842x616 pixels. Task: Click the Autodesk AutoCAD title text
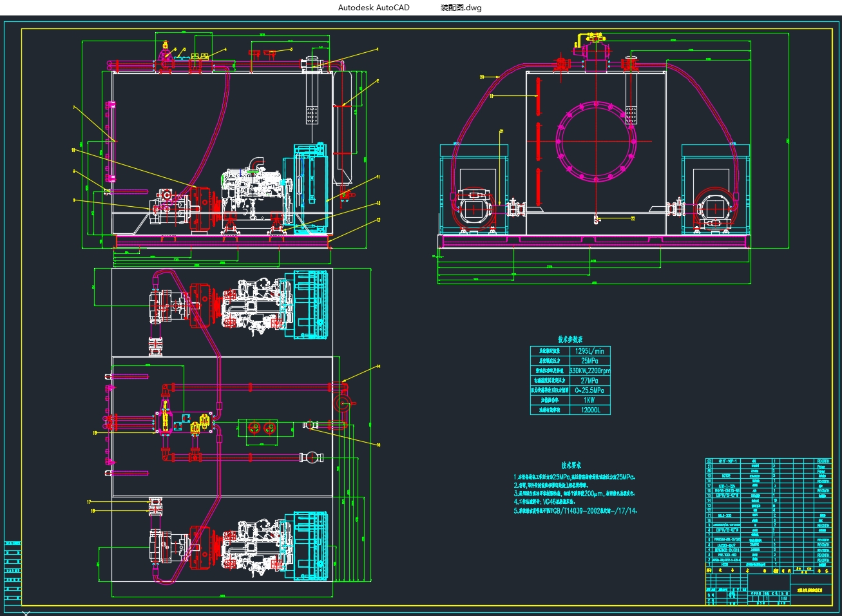[374, 8]
